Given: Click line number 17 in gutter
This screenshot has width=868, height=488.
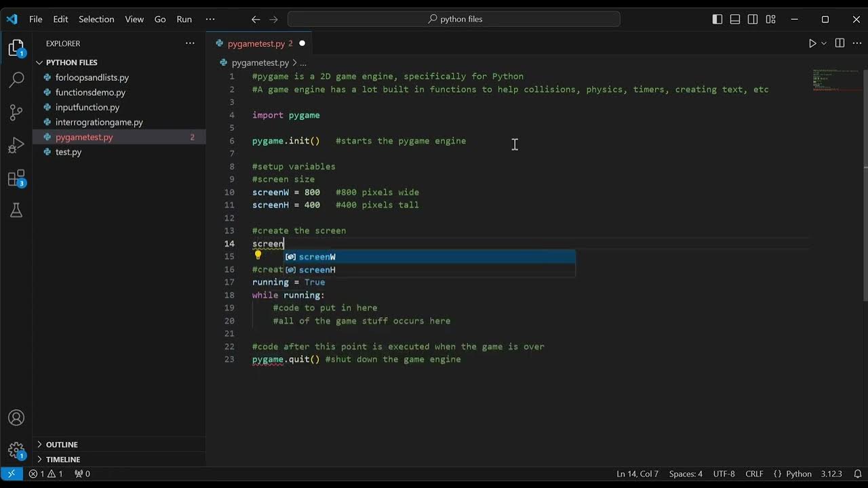Looking at the screenshot, I should coord(229,282).
